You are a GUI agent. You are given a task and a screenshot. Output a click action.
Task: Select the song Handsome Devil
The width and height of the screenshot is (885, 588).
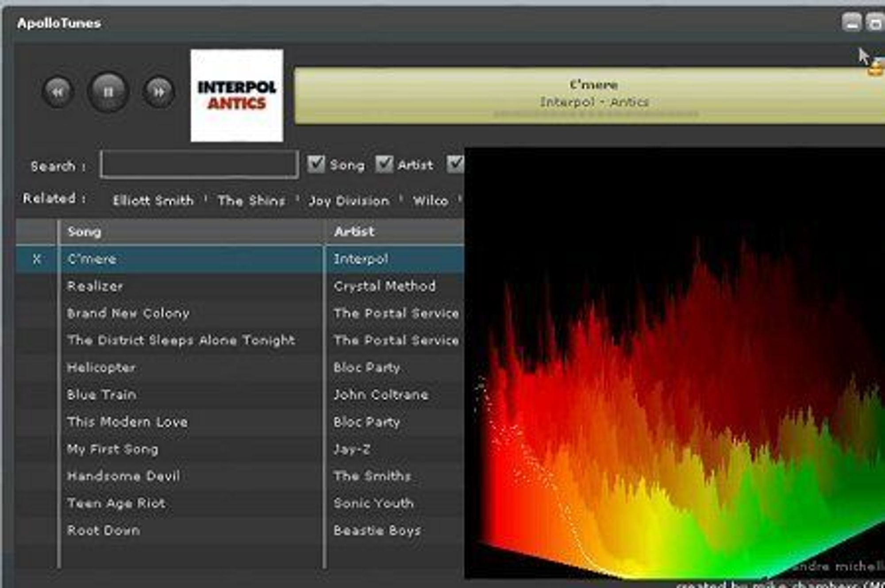[123, 476]
